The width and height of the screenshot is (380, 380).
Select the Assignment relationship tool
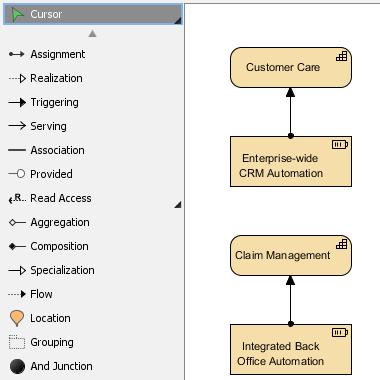(92, 54)
